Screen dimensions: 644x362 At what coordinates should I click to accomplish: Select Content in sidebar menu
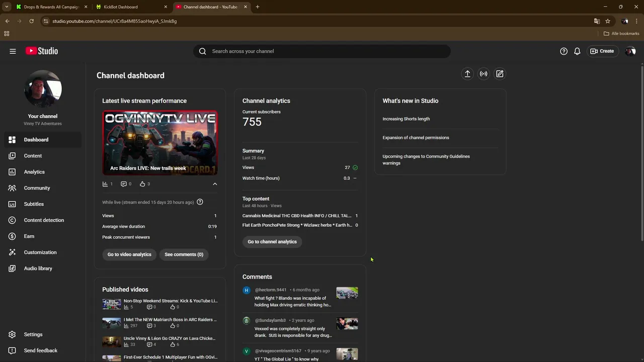point(42,155)
